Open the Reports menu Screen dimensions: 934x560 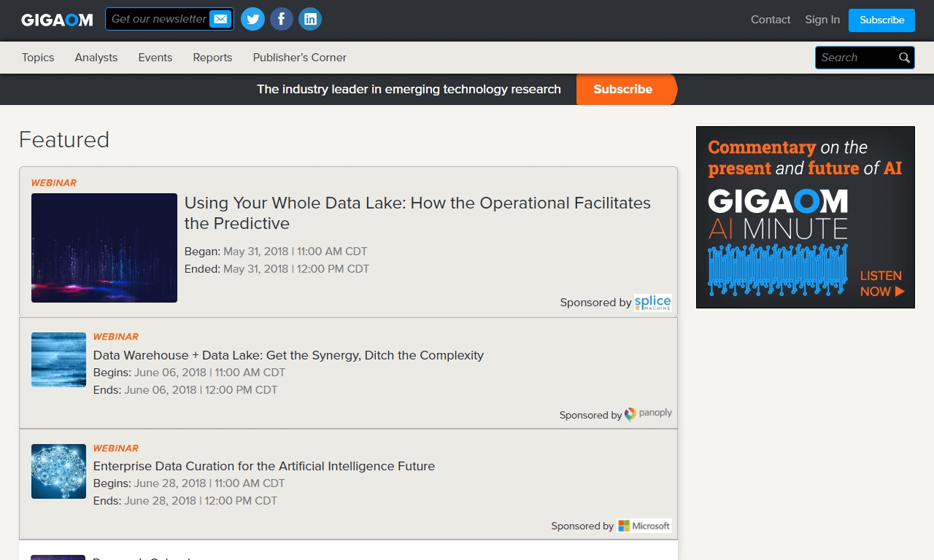coord(212,58)
